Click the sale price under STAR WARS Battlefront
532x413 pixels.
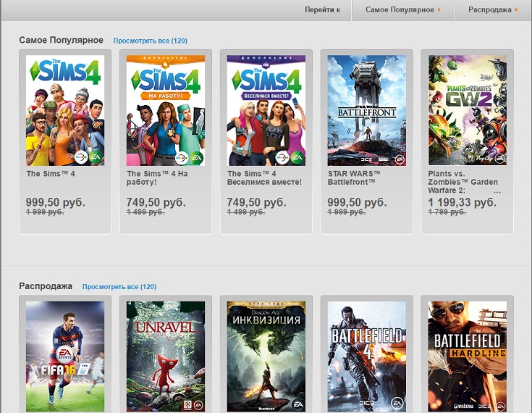tap(357, 202)
